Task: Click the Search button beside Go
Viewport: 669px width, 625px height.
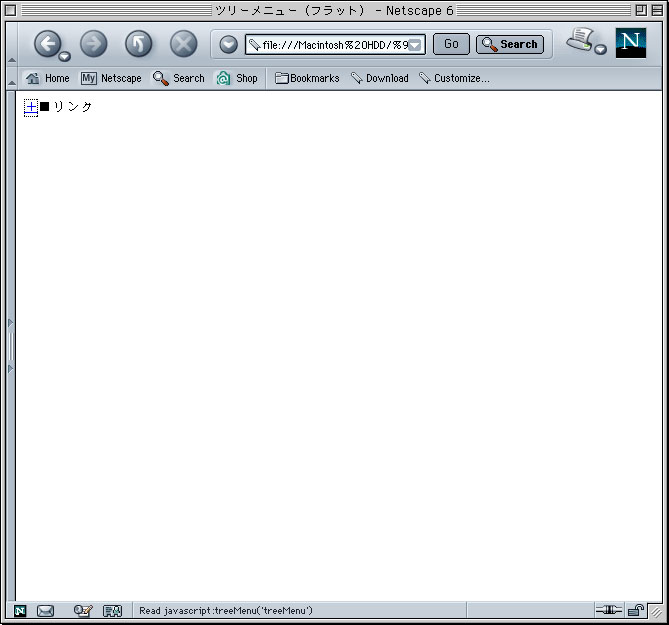Action: (x=510, y=44)
